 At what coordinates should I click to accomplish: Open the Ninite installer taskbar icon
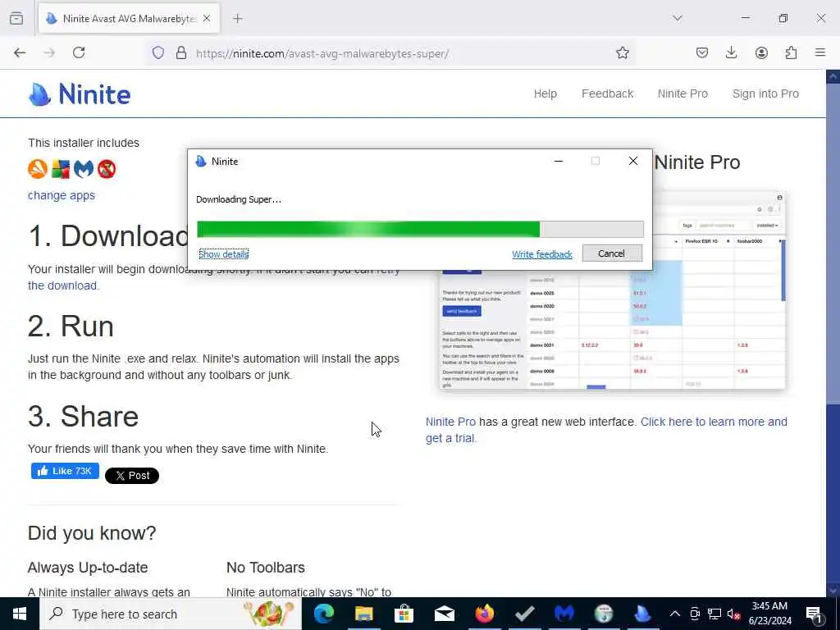pyautogui.click(x=643, y=614)
